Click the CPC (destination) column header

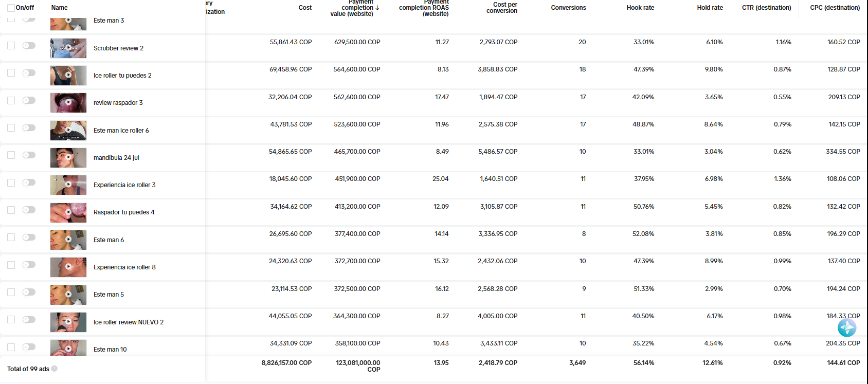pos(835,8)
